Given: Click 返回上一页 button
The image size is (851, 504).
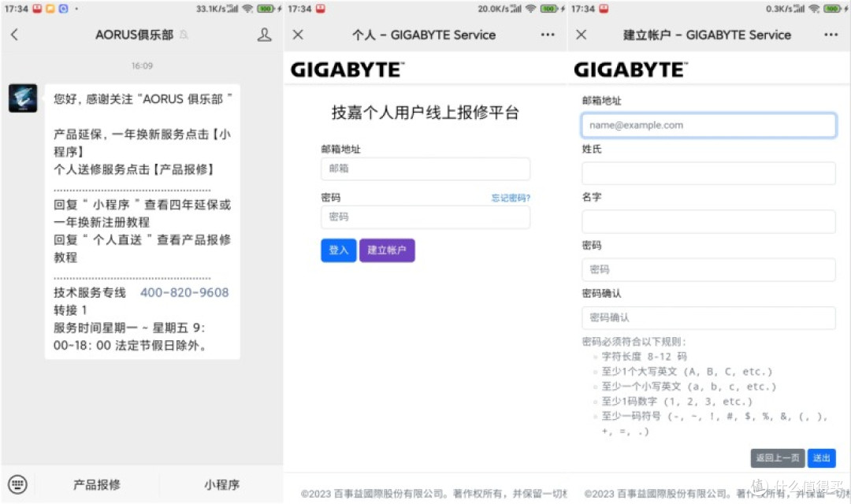Looking at the screenshot, I should click(x=778, y=458).
